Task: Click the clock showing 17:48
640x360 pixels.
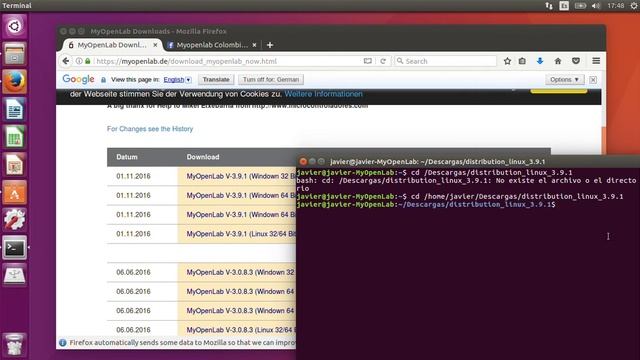Action: point(616,6)
